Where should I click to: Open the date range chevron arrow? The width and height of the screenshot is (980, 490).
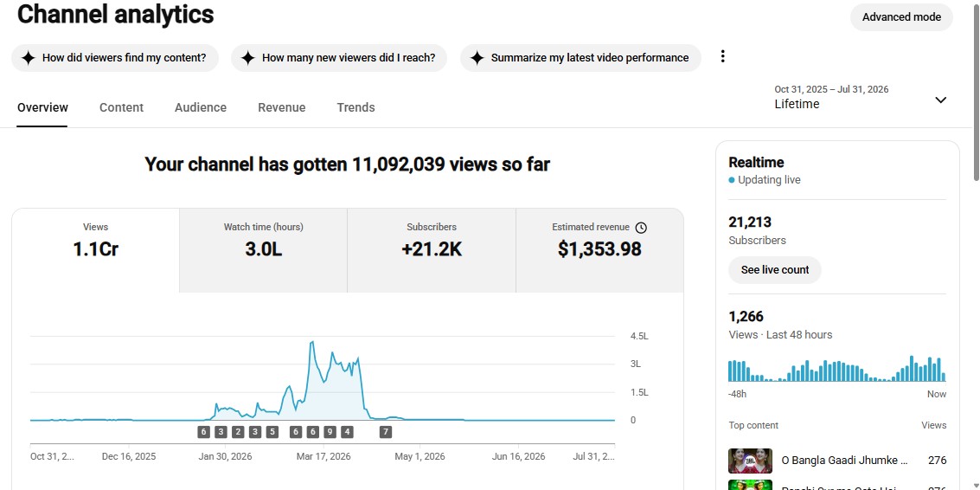tap(940, 100)
